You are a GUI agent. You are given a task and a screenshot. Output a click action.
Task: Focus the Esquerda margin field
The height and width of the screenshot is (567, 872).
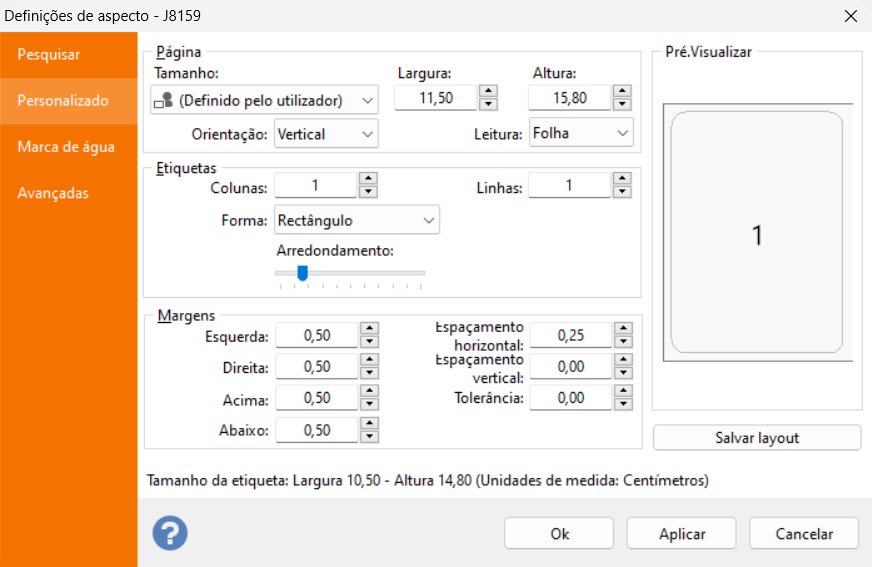click(x=317, y=335)
